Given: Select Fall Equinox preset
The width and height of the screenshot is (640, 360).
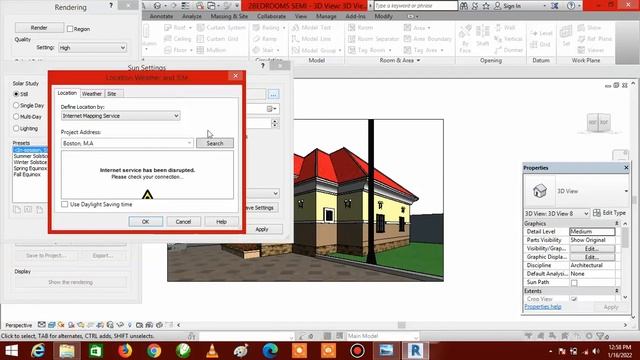Looking at the screenshot, I should (27, 174).
